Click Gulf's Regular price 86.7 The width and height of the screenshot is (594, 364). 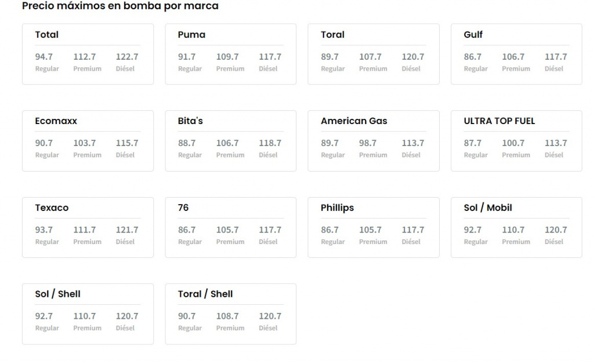(473, 57)
